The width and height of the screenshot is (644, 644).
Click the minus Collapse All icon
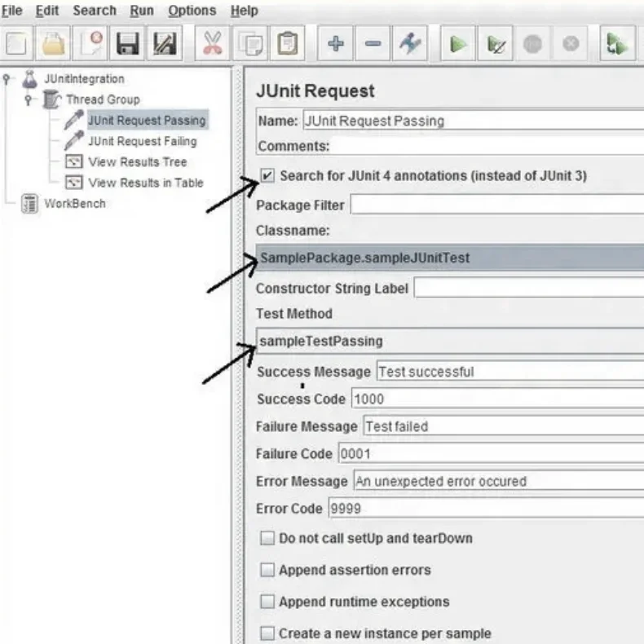pyautogui.click(x=372, y=44)
